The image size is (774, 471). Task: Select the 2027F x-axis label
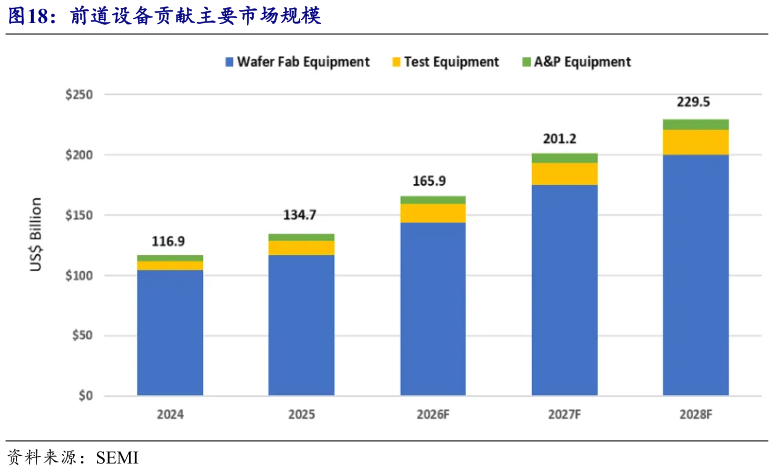[x=564, y=414]
